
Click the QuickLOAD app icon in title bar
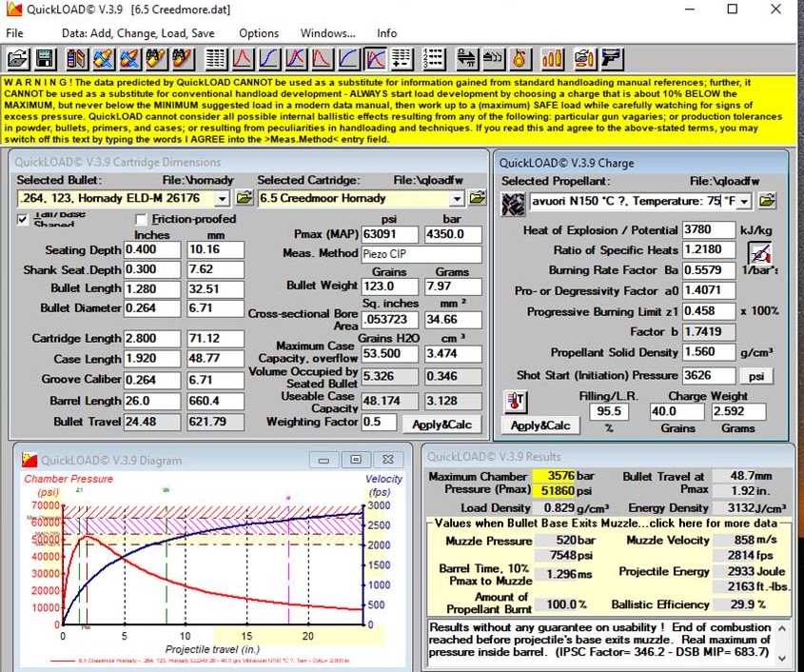[x=14, y=10]
